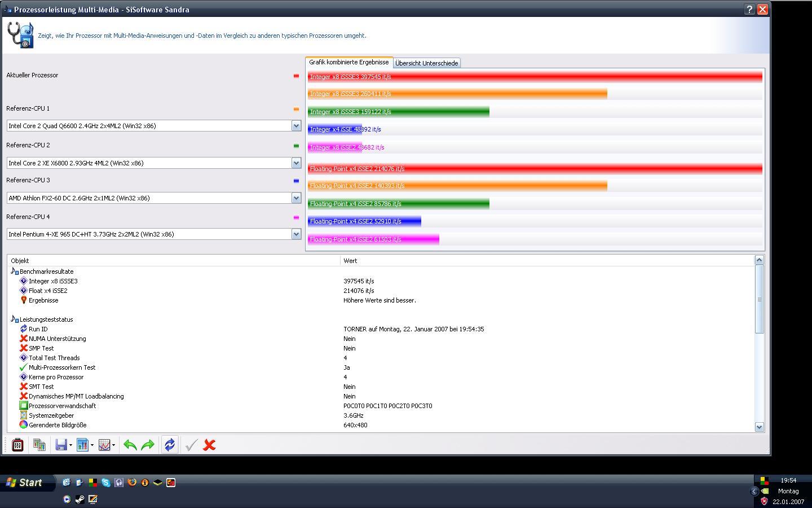This screenshot has width=812, height=508.
Task: Select the NUMA Unterstützung row
Action: click(x=381, y=339)
